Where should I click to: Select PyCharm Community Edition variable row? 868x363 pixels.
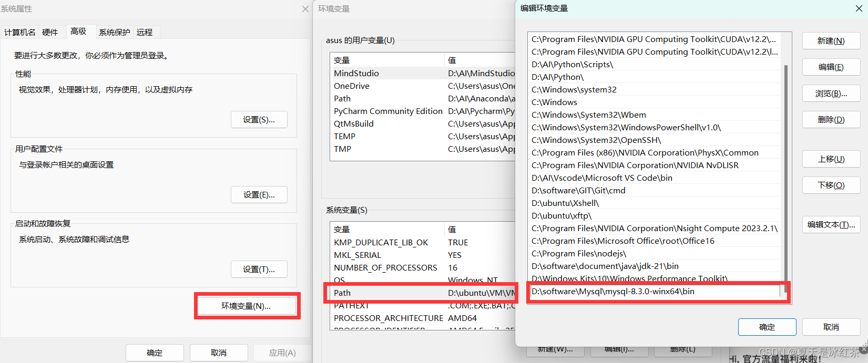423,111
